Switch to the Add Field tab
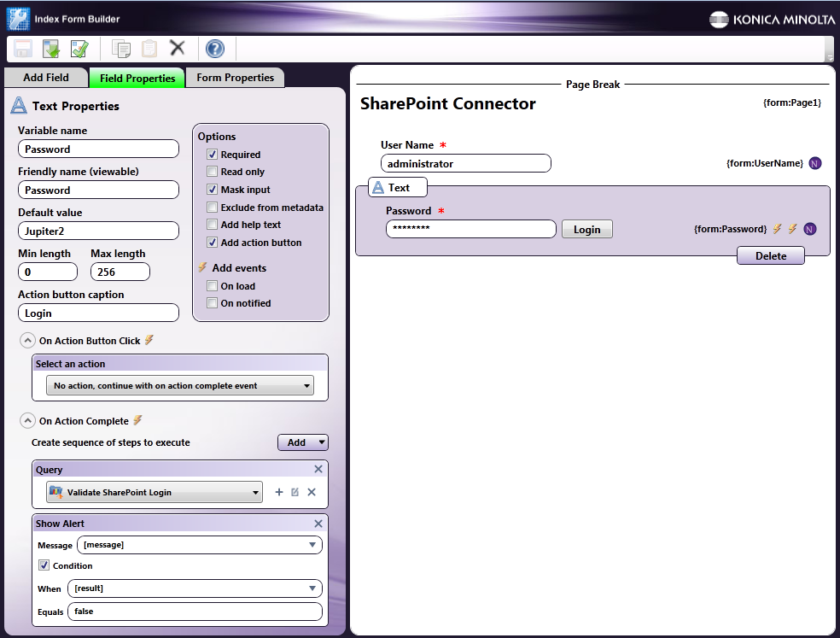The width and height of the screenshot is (840, 638). (46, 78)
